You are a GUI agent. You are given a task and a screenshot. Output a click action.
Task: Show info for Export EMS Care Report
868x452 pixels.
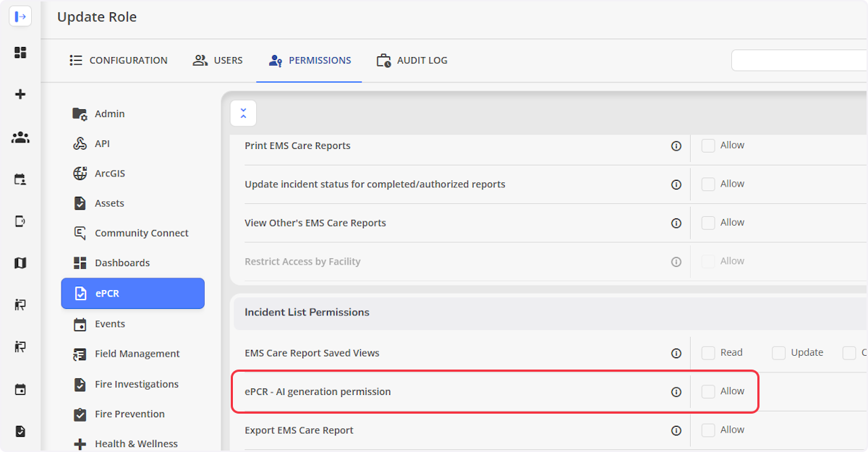676,430
